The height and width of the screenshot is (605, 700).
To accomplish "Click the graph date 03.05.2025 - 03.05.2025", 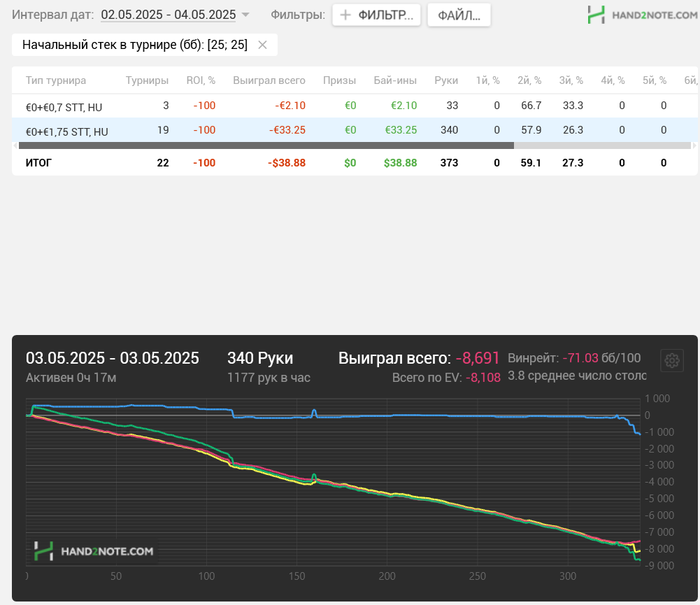I will [112, 358].
